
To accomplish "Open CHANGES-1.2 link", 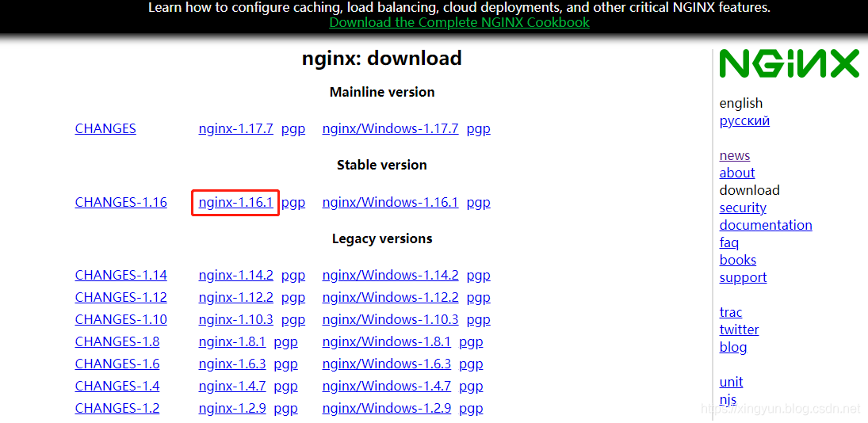I will coord(117,408).
